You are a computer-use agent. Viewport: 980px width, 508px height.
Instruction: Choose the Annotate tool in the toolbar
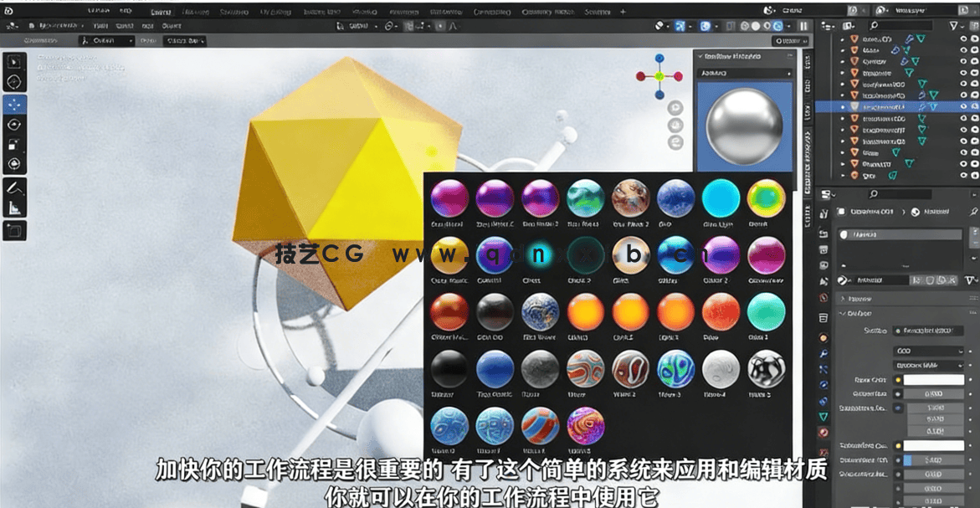[x=15, y=186]
